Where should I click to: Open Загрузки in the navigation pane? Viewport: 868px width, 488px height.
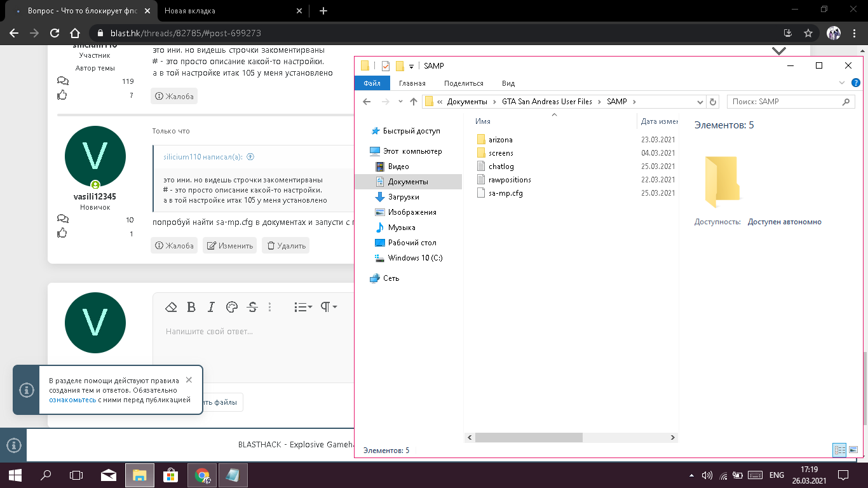(x=402, y=197)
